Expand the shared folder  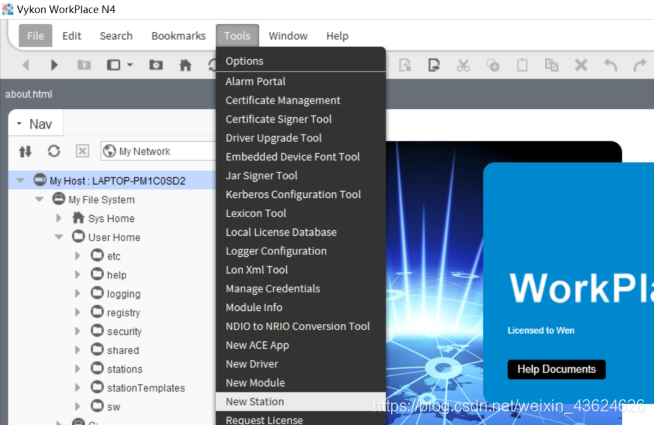(78, 350)
